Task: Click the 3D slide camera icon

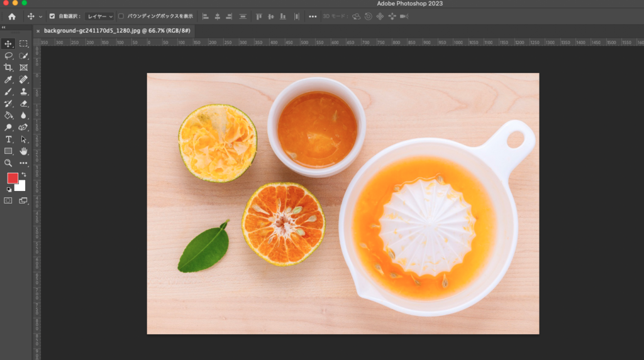Action: (x=392, y=16)
